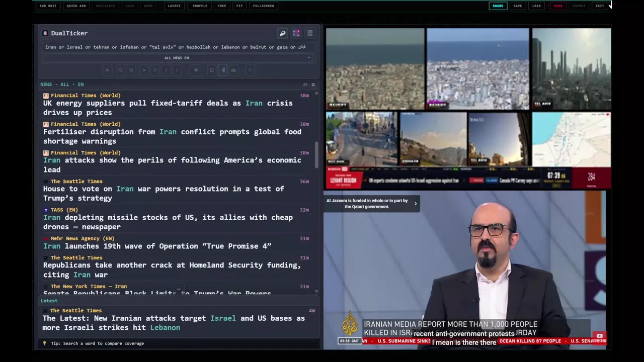Click the Al Jazeera logo on the video

350,324
